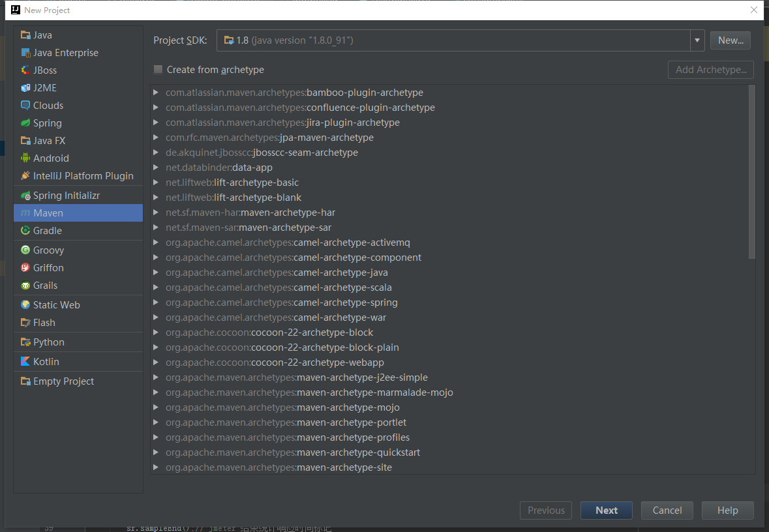Choose Kotlin project type
Image resolution: width=769 pixels, height=532 pixels.
78,361
